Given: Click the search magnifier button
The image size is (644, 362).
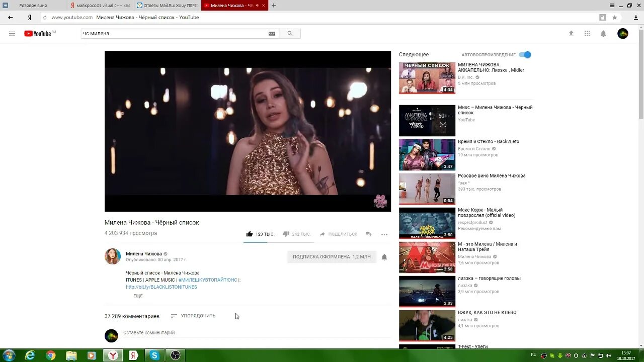Looking at the screenshot, I should (290, 34).
